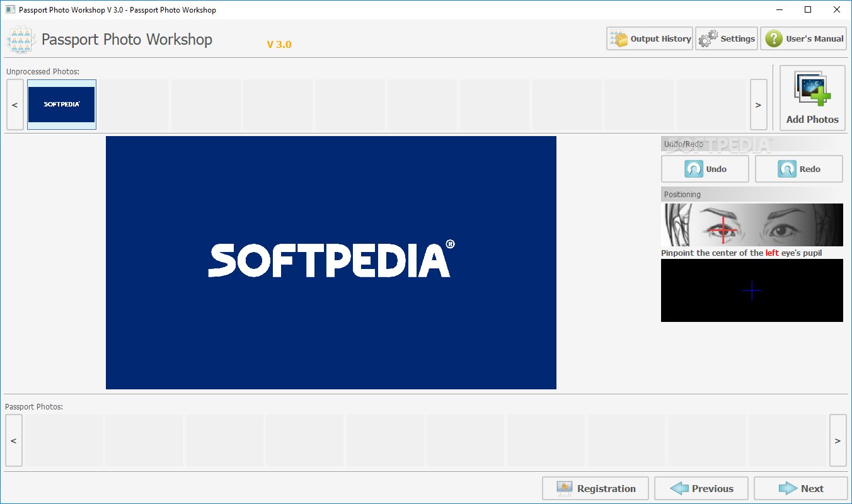Click the Undo button
Screen dimensions: 852x504
click(x=705, y=169)
